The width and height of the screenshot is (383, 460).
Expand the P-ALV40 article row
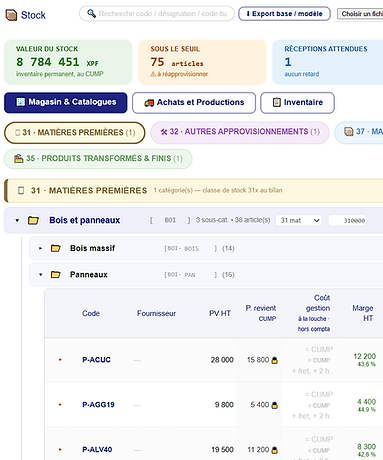click(x=60, y=450)
